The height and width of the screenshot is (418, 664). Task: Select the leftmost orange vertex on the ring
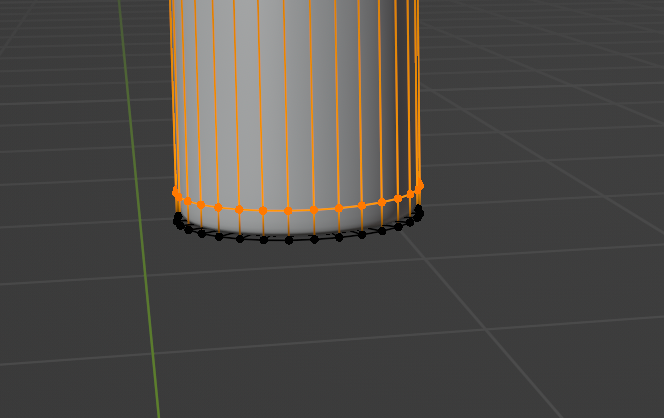176,191
